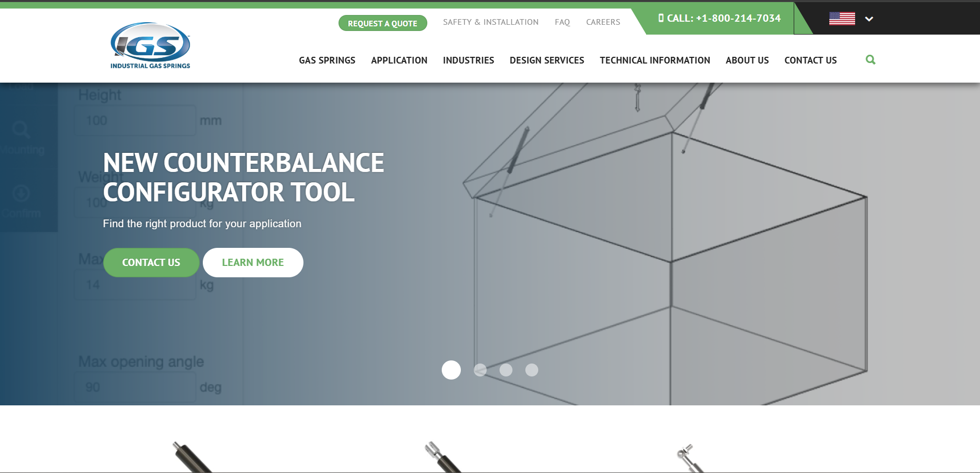The image size is (980, 473).
Task: Click the green search magnifier icon
Action: [871, 60]
